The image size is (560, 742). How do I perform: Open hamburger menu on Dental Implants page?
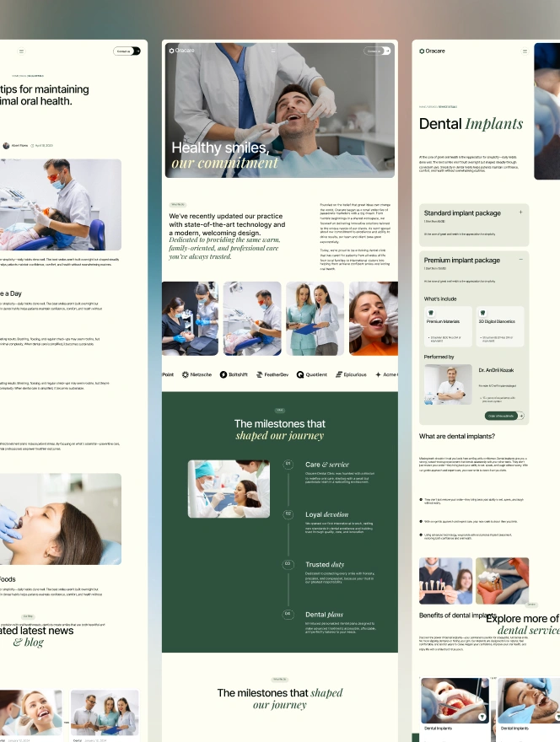pyautogui.click(x=525, y=51)
